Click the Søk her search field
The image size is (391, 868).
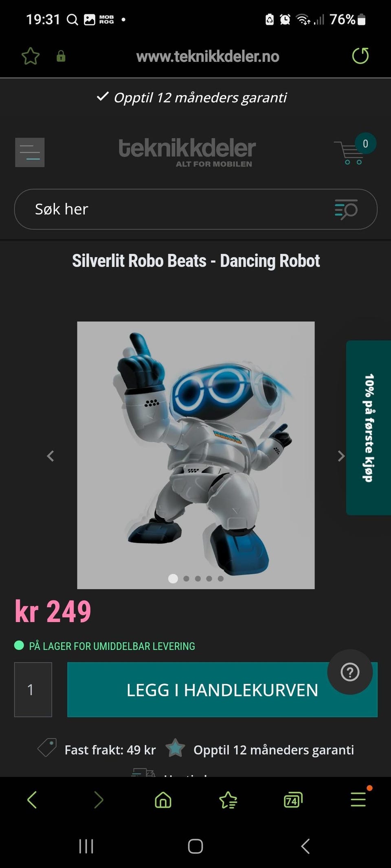point(196,209)
